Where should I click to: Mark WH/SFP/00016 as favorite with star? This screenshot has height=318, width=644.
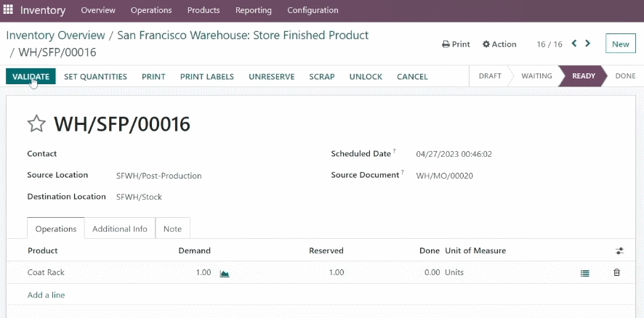click(x=36, y=124)
